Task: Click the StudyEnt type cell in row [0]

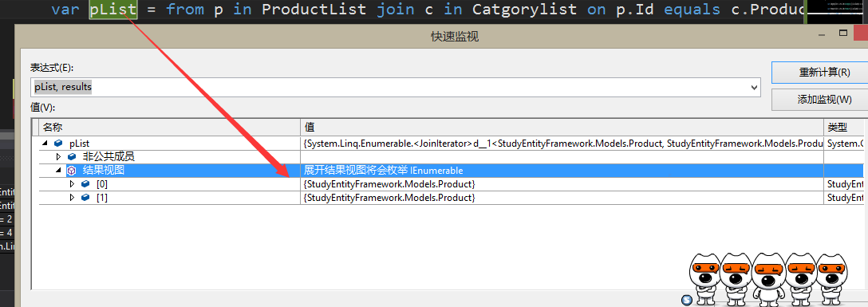Action: (845, 184)
